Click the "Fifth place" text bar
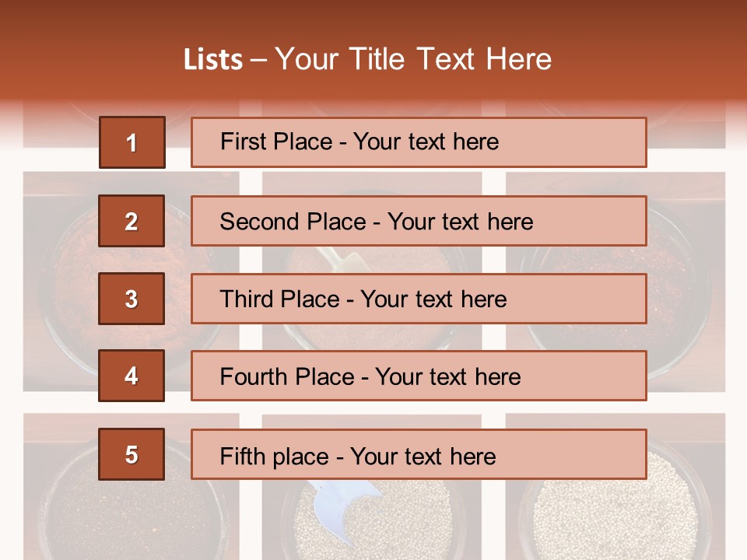This screenshot has height=560, width=747. coord(419,454)
